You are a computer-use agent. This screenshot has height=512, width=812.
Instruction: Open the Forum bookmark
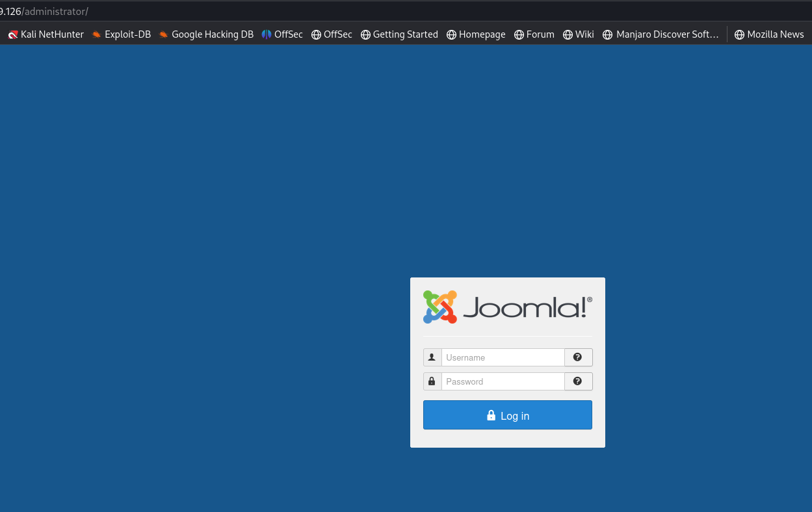(534, 34)
